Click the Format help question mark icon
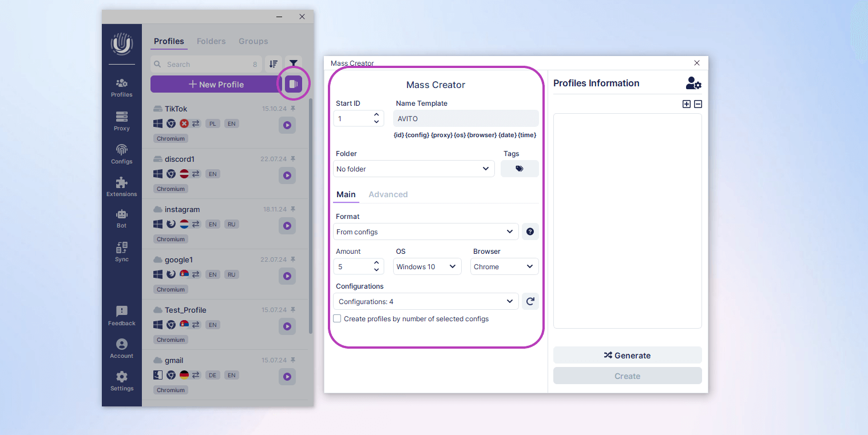 coord(530,232)
